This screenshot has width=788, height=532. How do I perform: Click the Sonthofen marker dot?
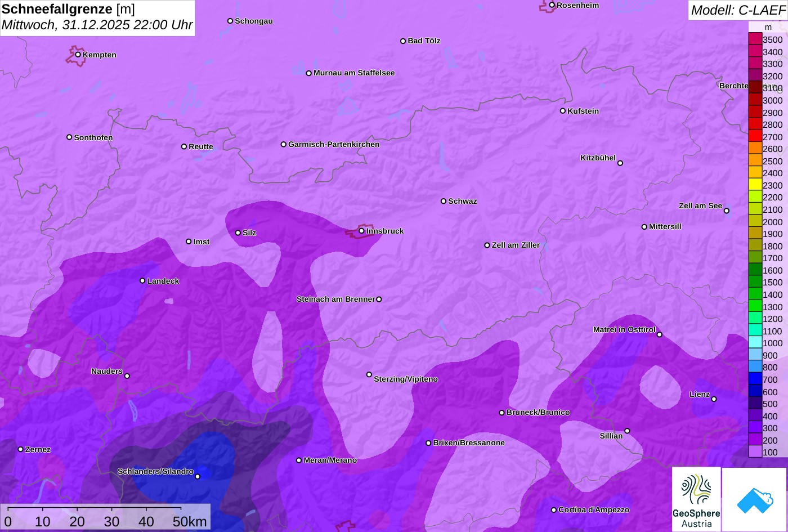click(x=69, y=137)
